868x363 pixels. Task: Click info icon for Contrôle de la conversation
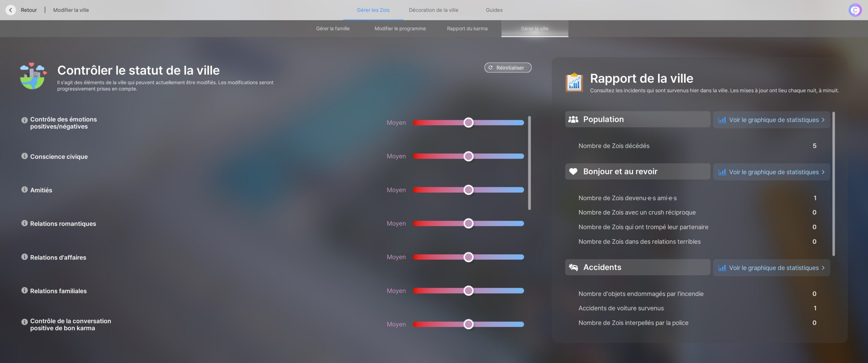coord(24,322)
